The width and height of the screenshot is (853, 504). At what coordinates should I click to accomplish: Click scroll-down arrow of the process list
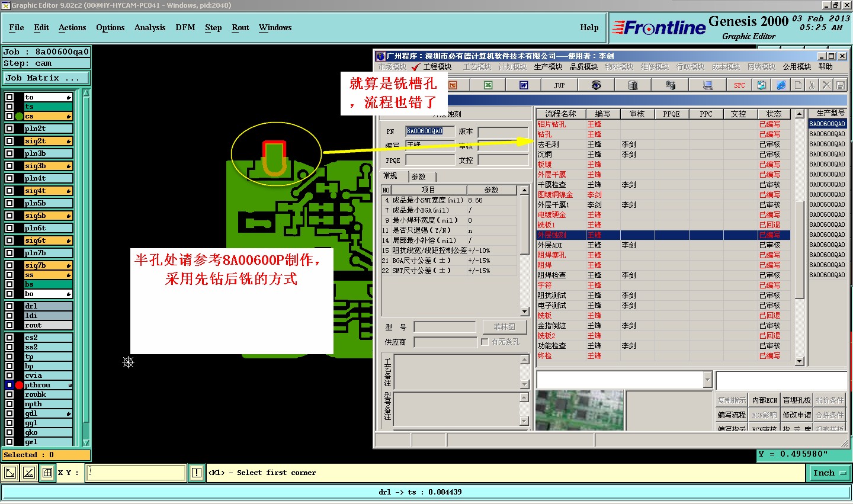coord(799,361)
